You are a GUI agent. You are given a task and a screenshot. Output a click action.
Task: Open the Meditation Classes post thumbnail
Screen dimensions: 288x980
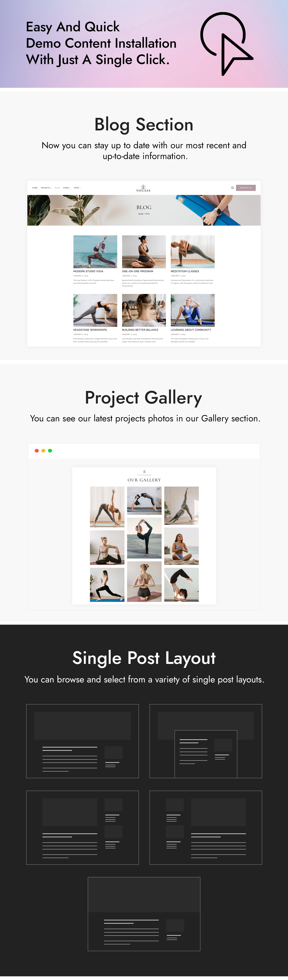tap(192, 252)
